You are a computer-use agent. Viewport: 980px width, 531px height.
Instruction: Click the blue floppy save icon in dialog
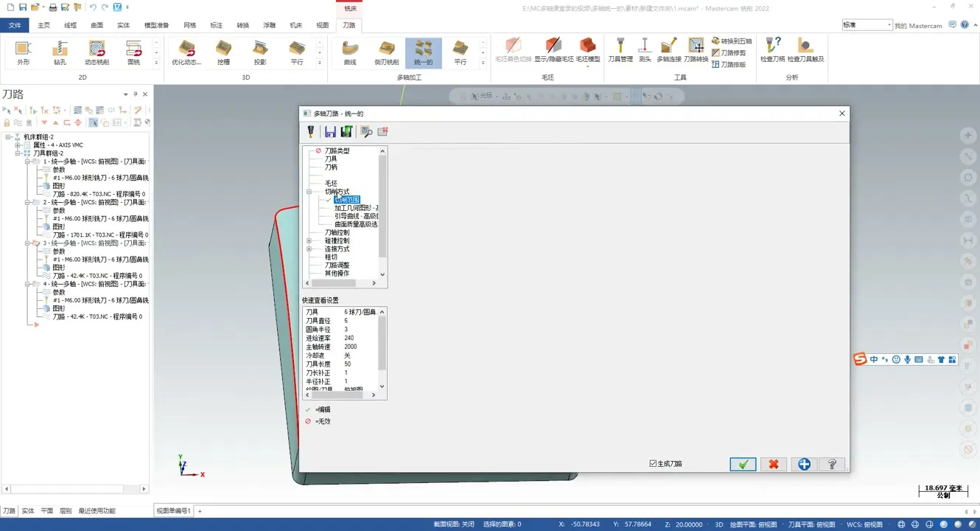(330, 131)
